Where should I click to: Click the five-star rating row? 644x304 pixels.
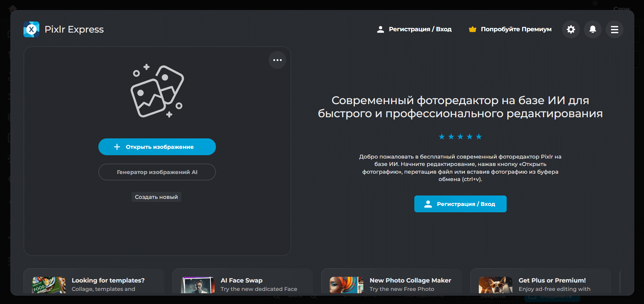point(460,137)
